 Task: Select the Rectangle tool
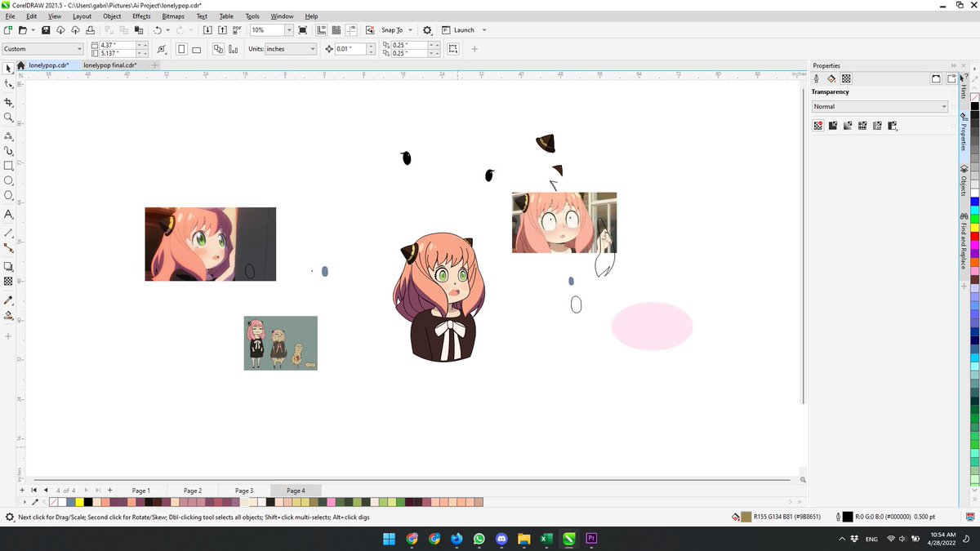8,166
